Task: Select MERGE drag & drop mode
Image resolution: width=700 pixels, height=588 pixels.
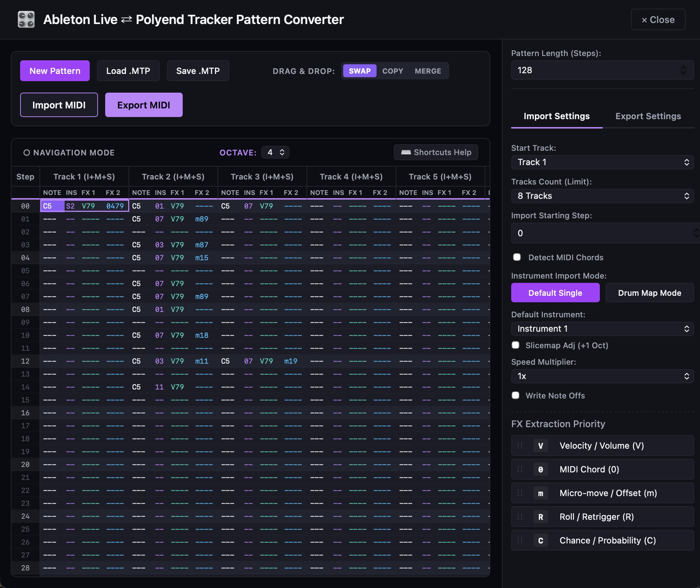Action: point(428,71)
